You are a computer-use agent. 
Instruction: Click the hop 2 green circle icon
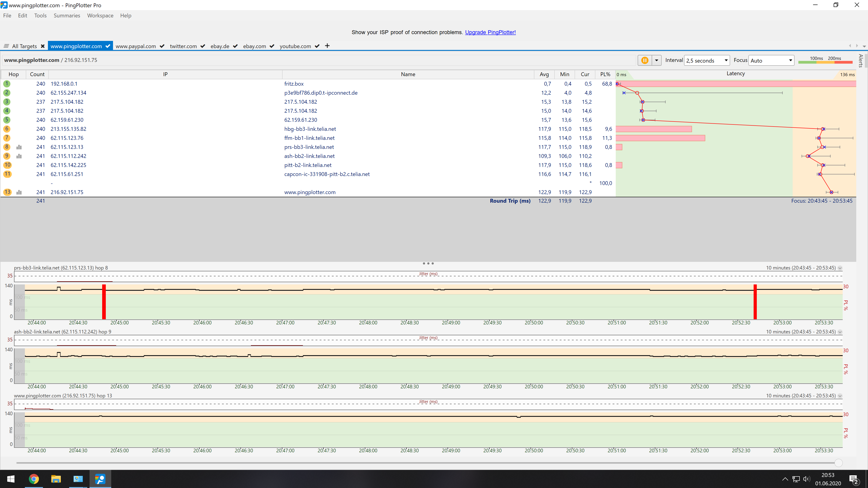pyautogui.click(x=7, y=93)
